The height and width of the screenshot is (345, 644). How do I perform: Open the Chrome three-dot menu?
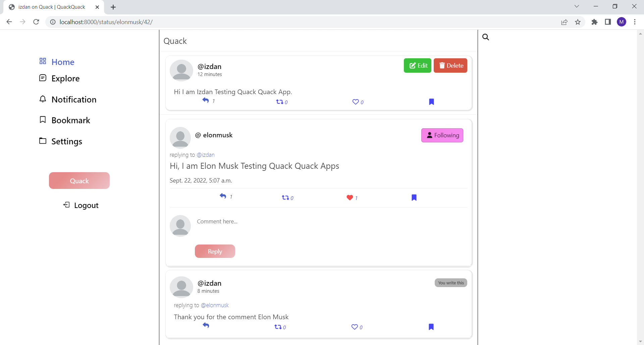click(635, 22)
